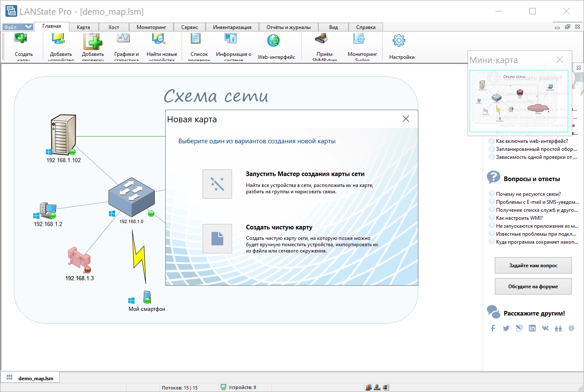Click Информация о системе icon
Viewport: 584px width, 392px height.
point(230,38)
